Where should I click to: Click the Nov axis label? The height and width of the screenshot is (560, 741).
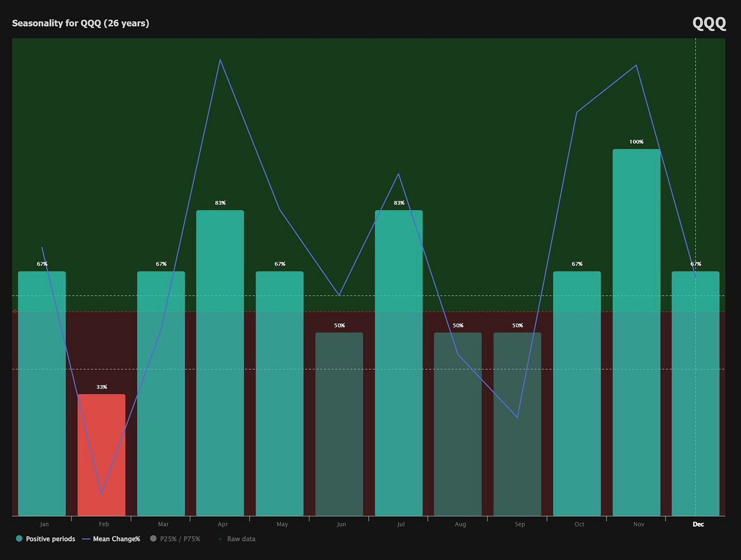639,524
